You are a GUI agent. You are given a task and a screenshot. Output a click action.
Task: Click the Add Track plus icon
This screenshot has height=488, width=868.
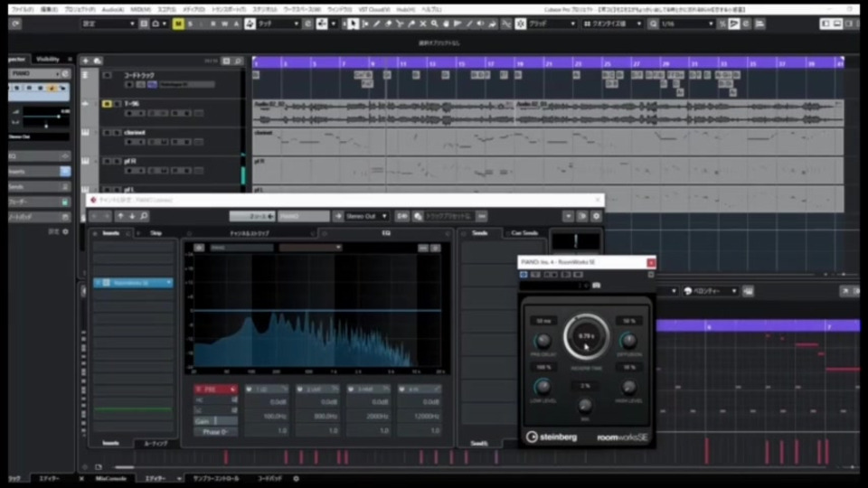85,61
